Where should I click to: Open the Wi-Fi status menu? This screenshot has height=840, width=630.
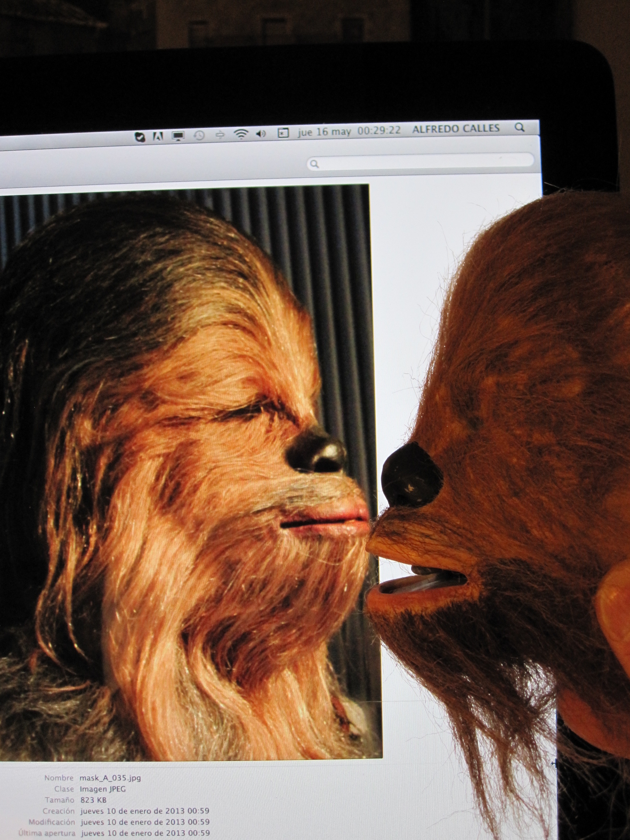(241, 134)
